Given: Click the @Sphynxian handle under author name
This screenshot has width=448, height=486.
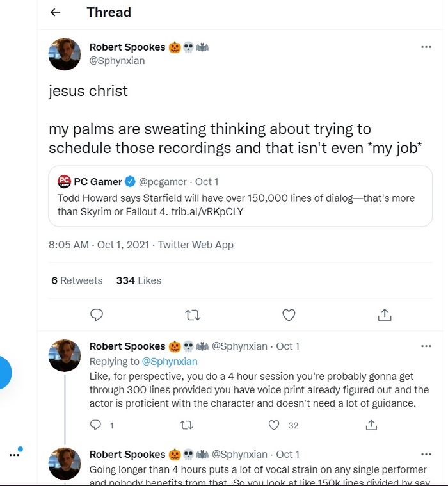Looking at the screenshot, I should [x=117, y=61].
